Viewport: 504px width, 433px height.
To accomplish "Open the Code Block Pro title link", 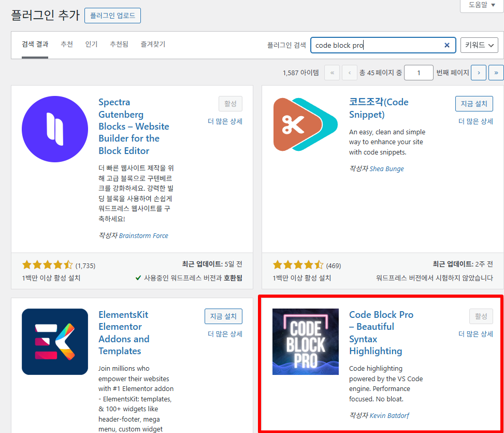I will point(381,332).
